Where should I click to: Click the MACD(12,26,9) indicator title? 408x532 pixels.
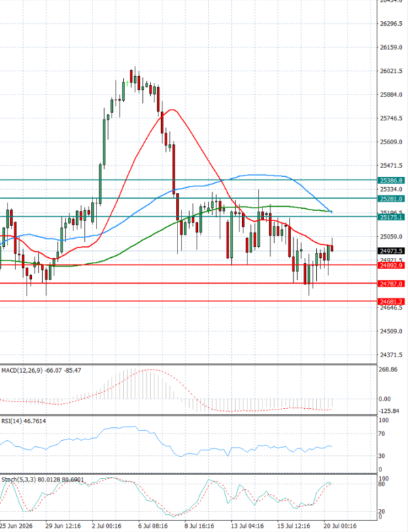click(22, 371)
